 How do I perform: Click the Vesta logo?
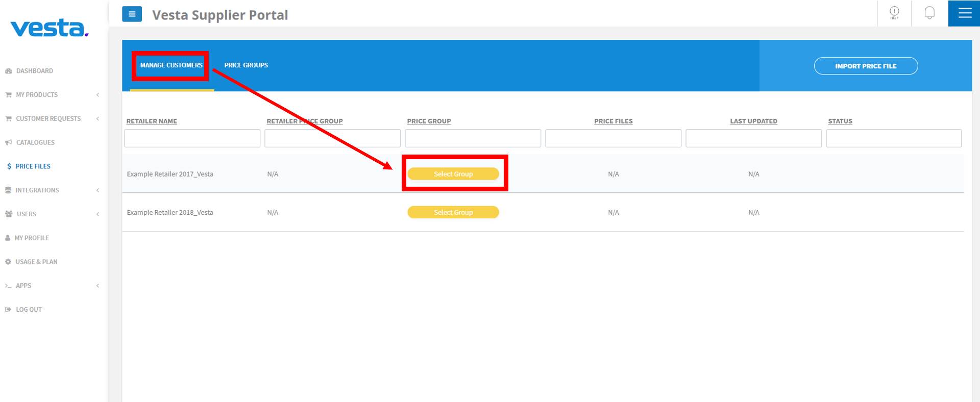tap(50, 28)
